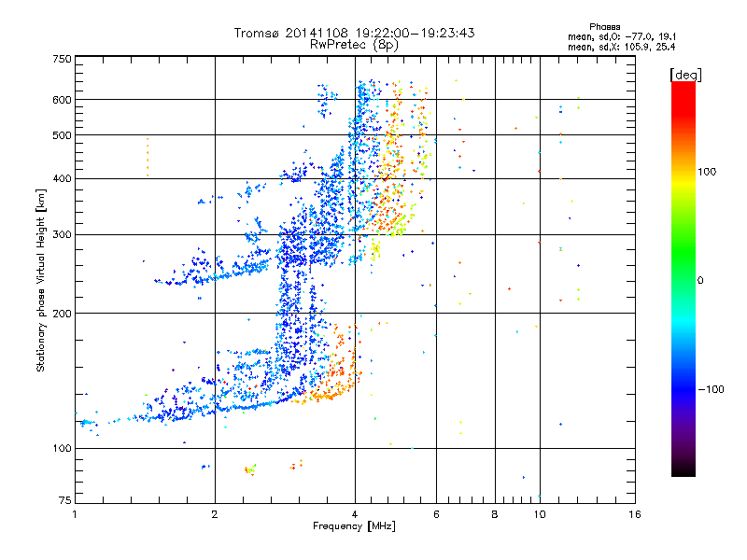This screenshot has width=747, height=560.
Task: Click the '600' y-axis tick label
Action: (62, 100)
